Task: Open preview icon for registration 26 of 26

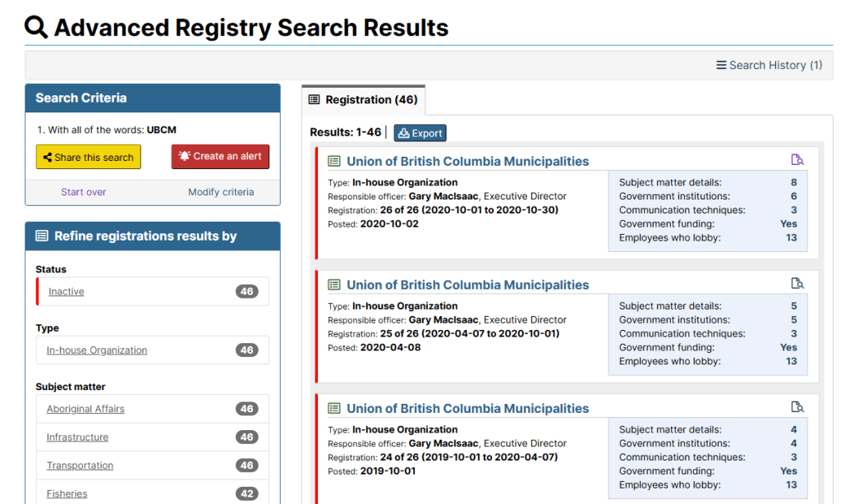Action: point(797,160)
